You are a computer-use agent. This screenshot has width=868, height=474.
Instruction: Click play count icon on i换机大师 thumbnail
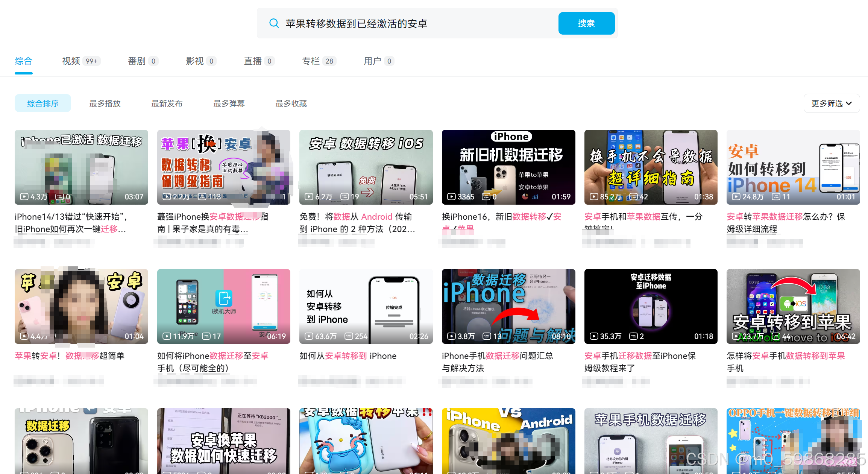tap(167, 336)
